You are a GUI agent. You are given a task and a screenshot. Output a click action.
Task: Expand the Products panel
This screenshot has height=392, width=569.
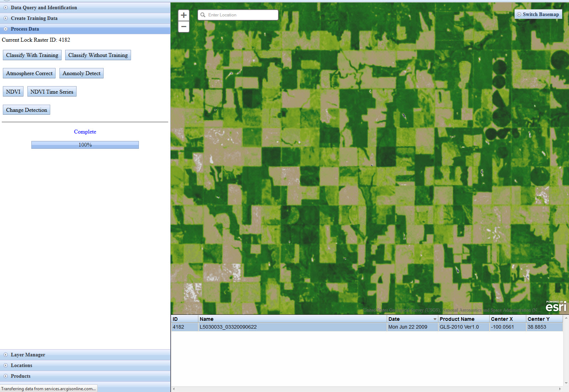click(x=21, y=376)
